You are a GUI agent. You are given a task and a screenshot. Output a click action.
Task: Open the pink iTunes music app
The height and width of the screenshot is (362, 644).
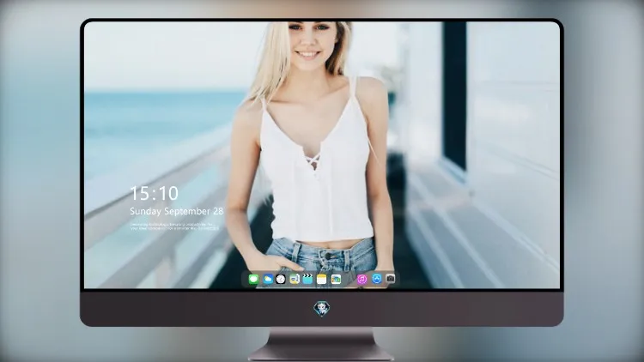[361, 279]
